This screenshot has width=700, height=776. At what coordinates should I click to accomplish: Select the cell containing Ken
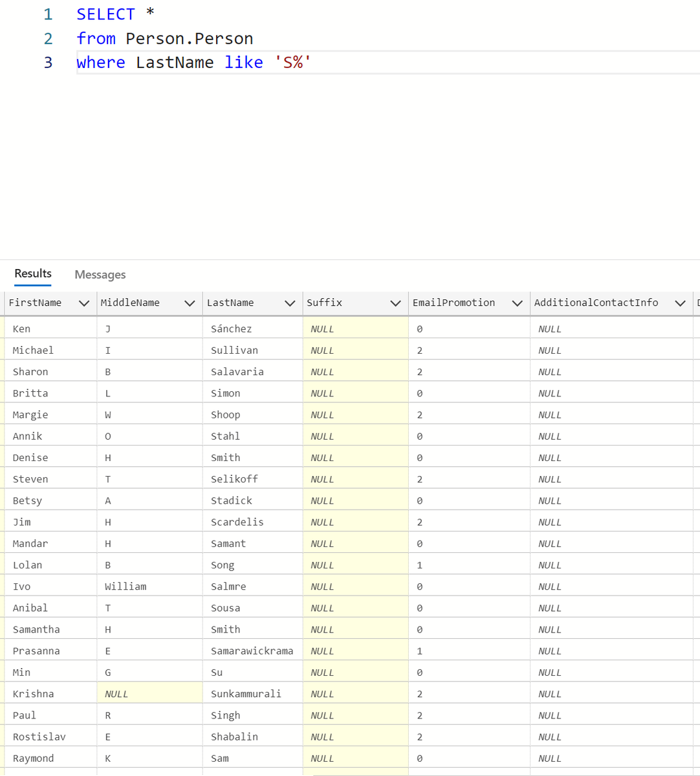[50, 329]
